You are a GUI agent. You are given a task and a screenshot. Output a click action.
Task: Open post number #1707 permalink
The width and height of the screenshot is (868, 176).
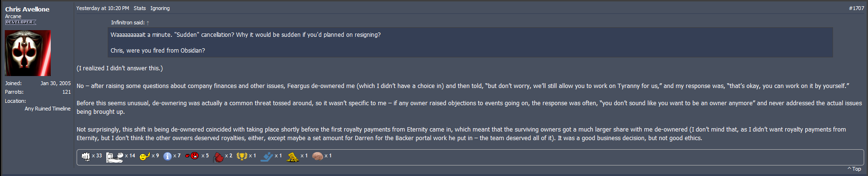(x=857, y=8)
